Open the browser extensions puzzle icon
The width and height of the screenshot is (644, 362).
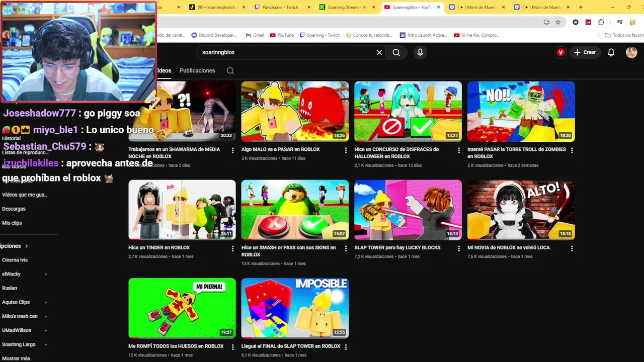pyautogui.click(x=601, y=22)
